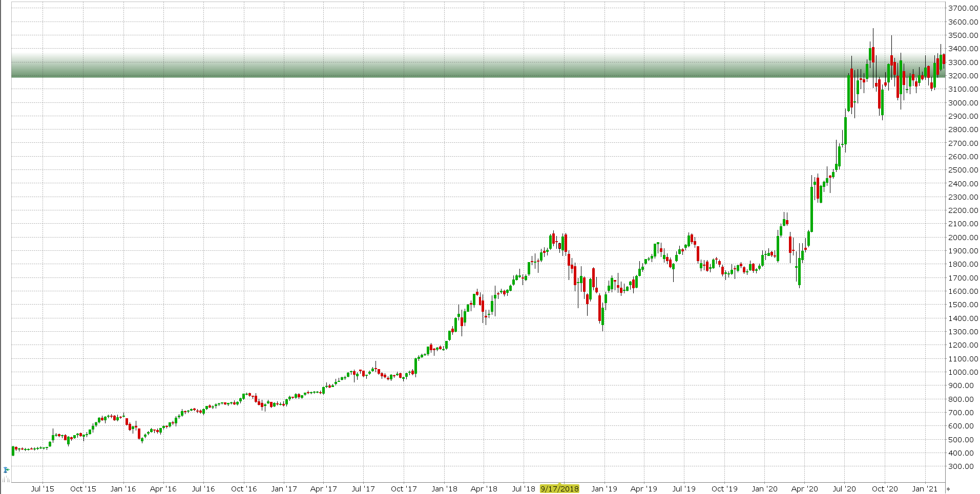
Task: Click the 3500.00 price axis label
Action: click(x=963, y=35)
